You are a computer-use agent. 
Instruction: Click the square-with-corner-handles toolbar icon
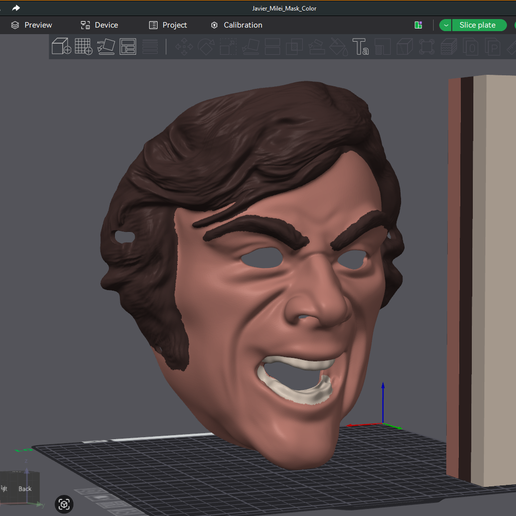[x=427, y=46]
